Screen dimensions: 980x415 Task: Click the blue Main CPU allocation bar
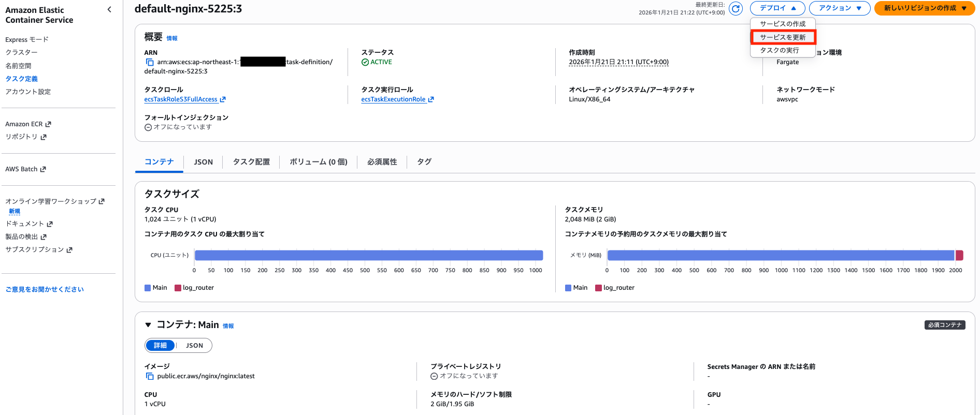(369, 255)
